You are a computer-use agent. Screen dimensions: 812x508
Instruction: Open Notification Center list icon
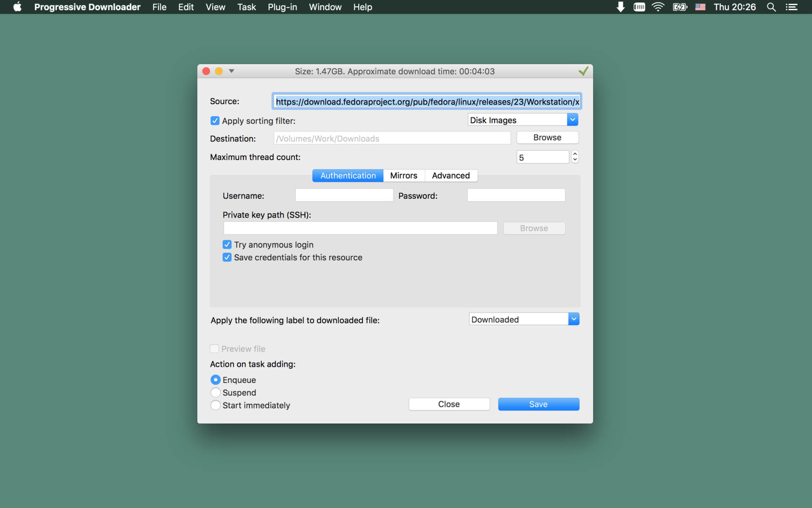(x=791, y=7)
